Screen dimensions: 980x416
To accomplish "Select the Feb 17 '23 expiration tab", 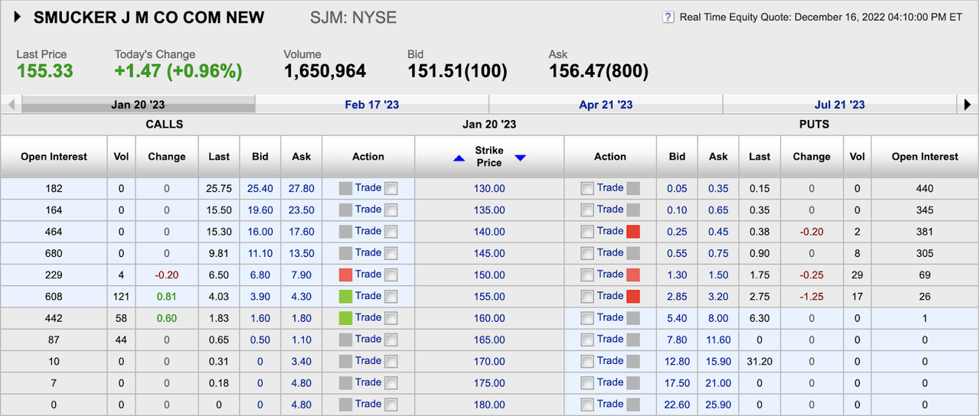I will tap(372, 105).
